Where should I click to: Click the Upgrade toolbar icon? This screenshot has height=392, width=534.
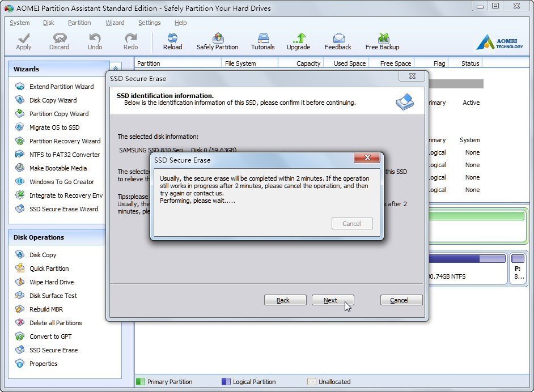coord(298,41)
